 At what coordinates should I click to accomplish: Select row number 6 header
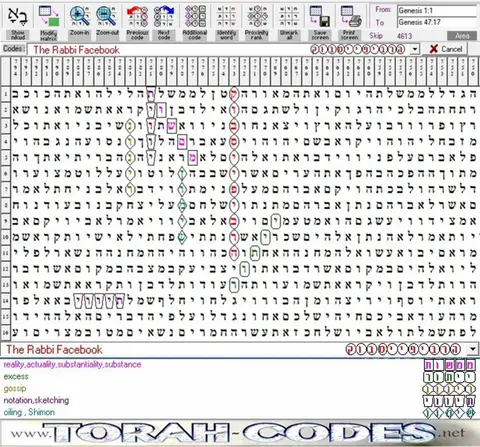point(6,174)
